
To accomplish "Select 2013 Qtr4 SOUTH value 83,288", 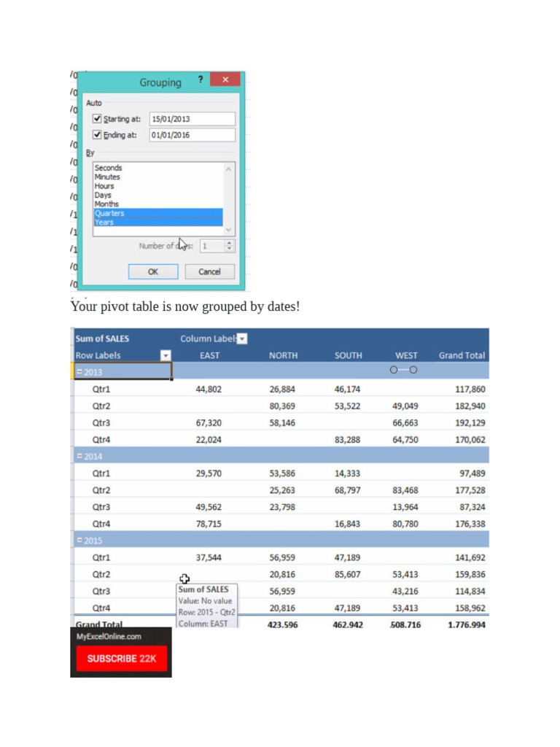I will [x=347, y=440].
